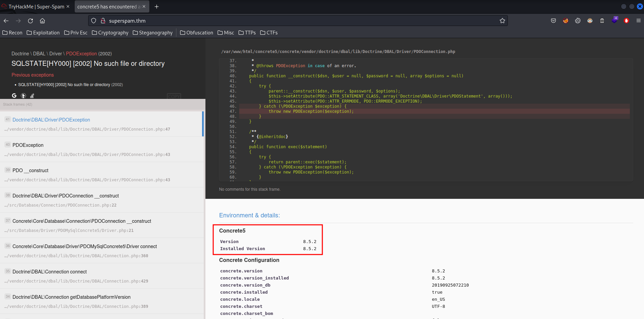
Task: Click the previous exception SQLSTATE bullet entry
Action: [x=70, y=85]
